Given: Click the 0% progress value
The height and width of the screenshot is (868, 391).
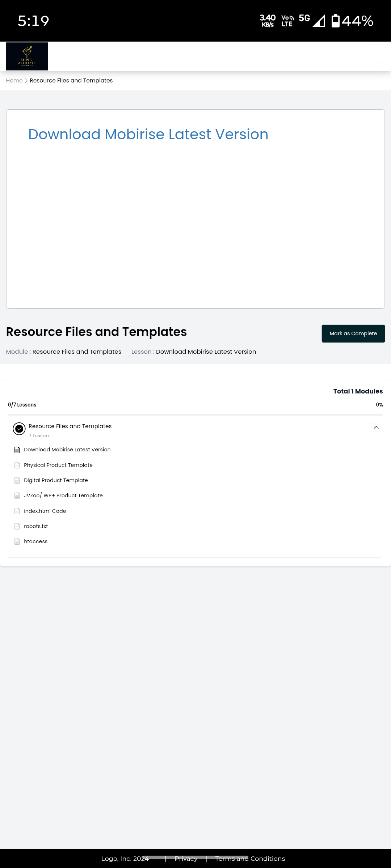Looking at the screenshot, I should (379, 405).
